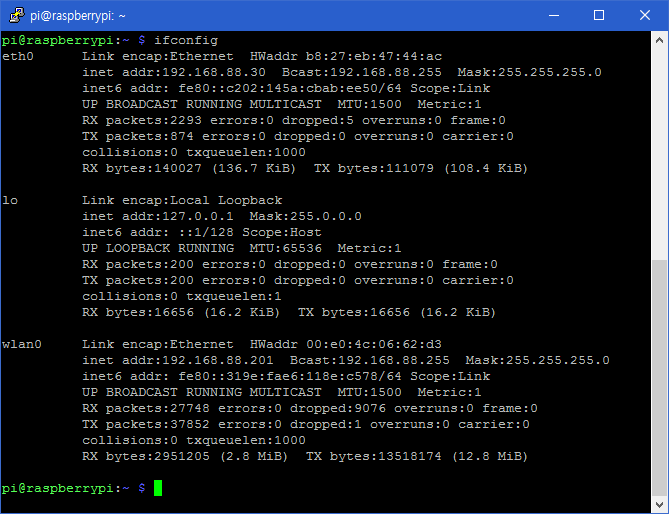This screenshot has height=514, width=669.
Task: Click 'Local Loopback' text
Action: pyautogui.click(x=227, y=200)
